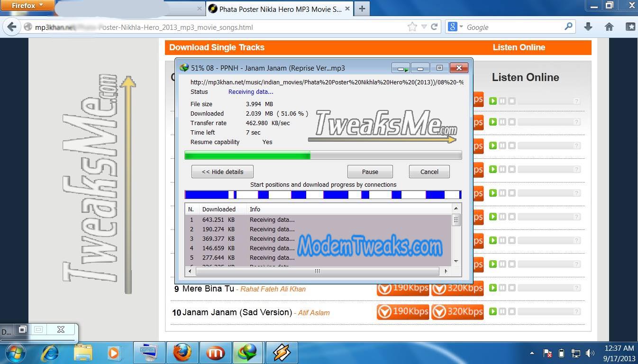This screenshot has width=638, height=364.
Task: Click IDM dialog's minimize-to-tray title button
Action: click(401, 68)
